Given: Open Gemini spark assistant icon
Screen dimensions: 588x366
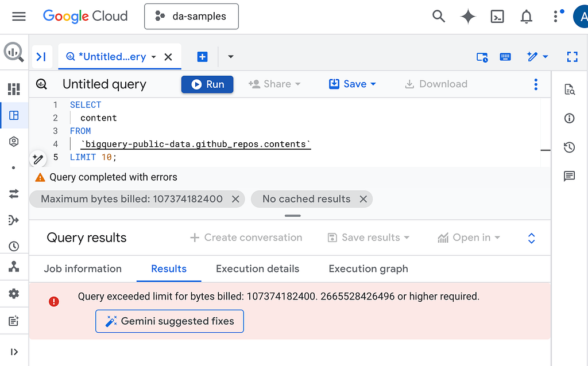Looking at the screenshot, I should (468, 17).
